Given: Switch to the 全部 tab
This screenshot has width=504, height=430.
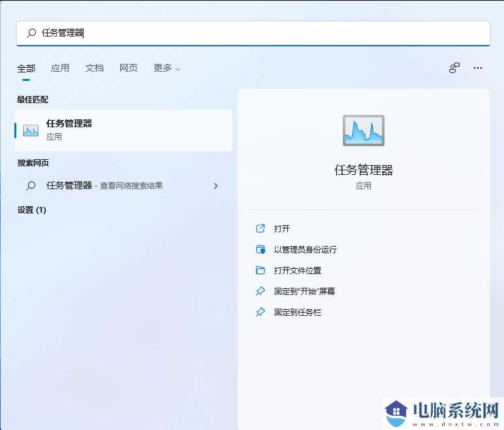Looking at the screenshot, I should pos(26,68).
